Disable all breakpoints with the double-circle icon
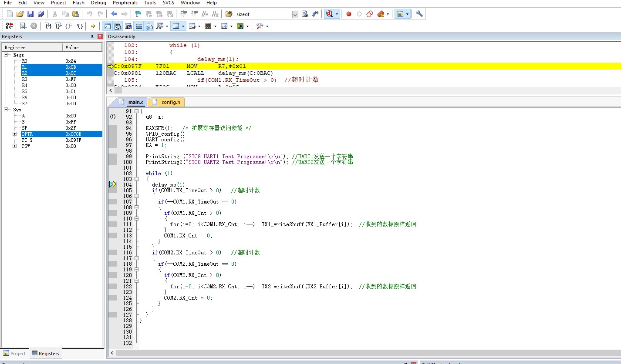The image size is (621, 364). (370, 14)
